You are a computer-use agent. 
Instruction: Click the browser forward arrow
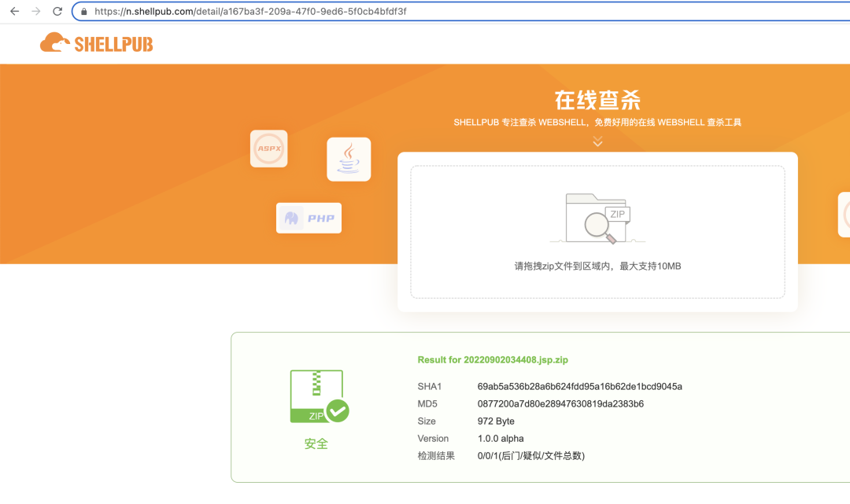point(35,11)
